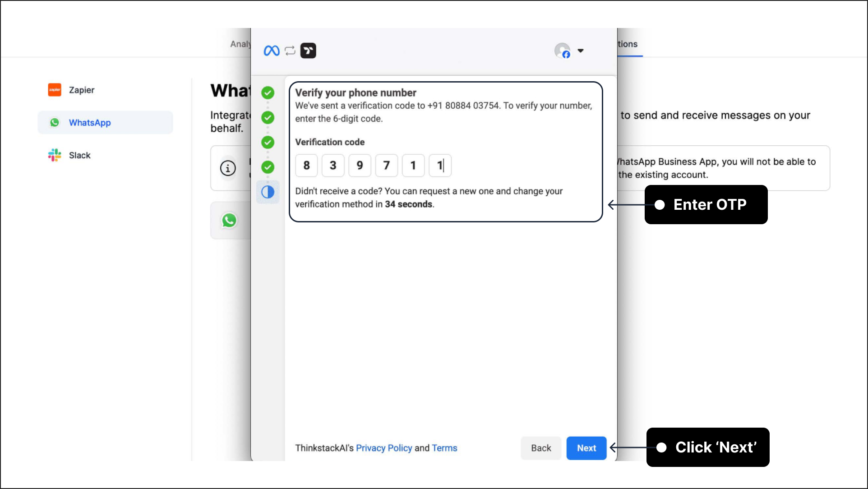The image size is (868, 489).
Task: Check the second green checkmark step
Action: (267, 117)
